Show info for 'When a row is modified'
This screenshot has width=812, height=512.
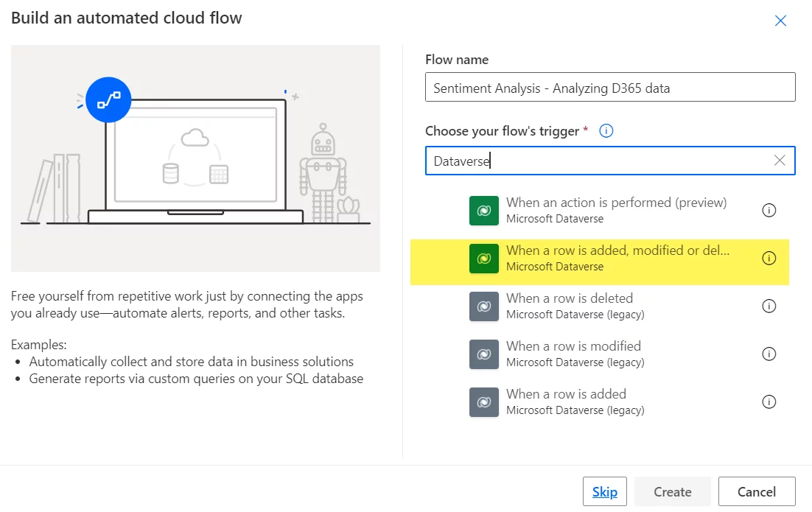coord(769,354)
